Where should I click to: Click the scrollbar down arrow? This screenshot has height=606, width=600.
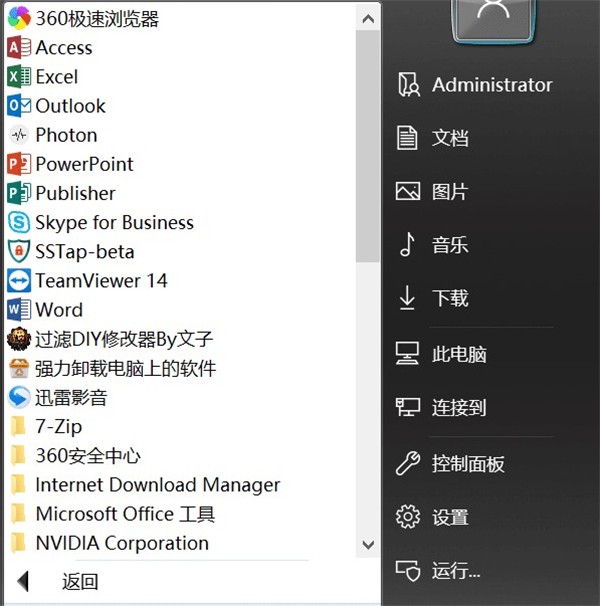point(368,545)
